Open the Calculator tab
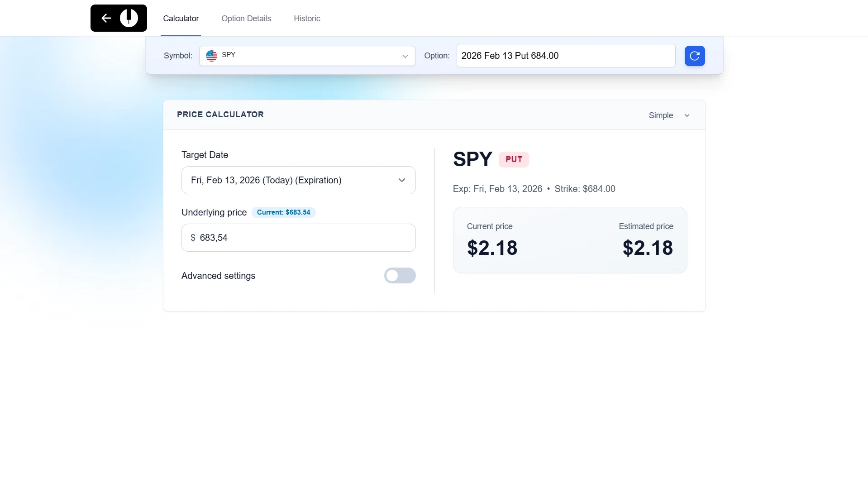 coord(181,19)
